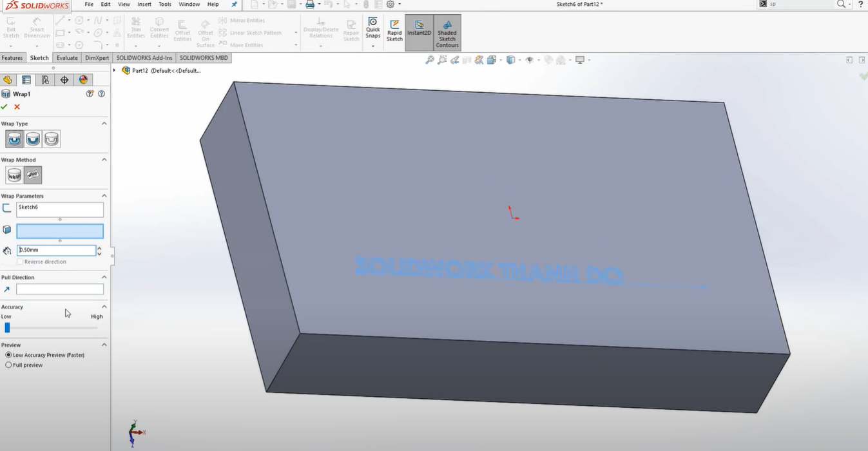This screenshot has width=868, height=451.
Task: Expand the Part12 feature tree node
Action: (x=115, y=71)
